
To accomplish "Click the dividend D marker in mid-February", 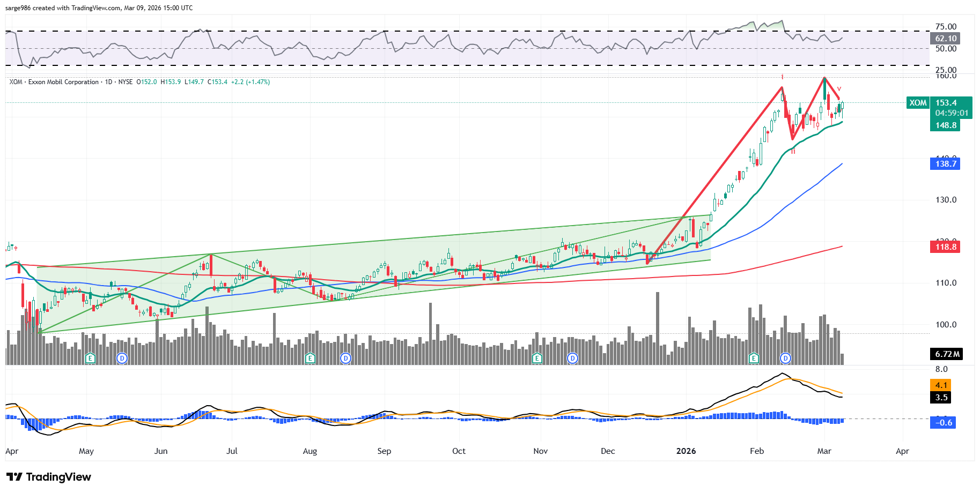I will tap(786, 358).
